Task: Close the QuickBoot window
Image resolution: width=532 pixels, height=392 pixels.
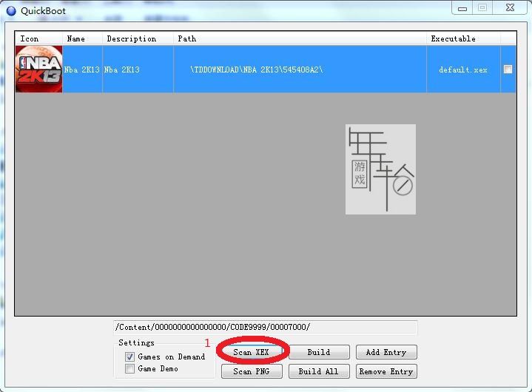Action: [510, 8]
